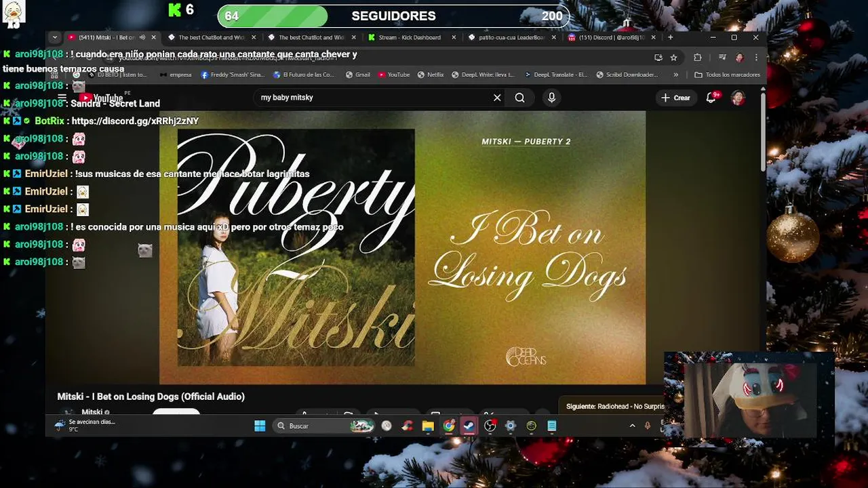Open the Windows Start menu
Image resolution: width=868 pixels, height=488 pixels.
point(260,426)
